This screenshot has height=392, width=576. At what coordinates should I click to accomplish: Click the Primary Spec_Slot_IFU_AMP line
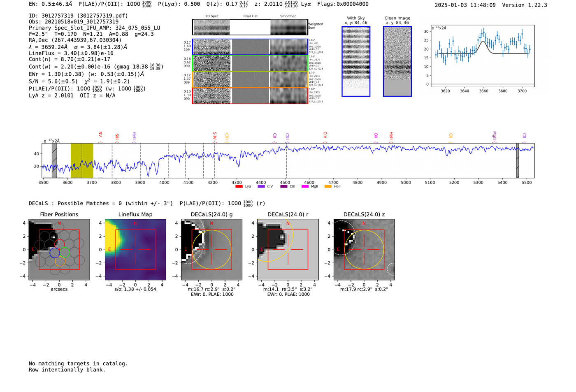pos(95,28)
